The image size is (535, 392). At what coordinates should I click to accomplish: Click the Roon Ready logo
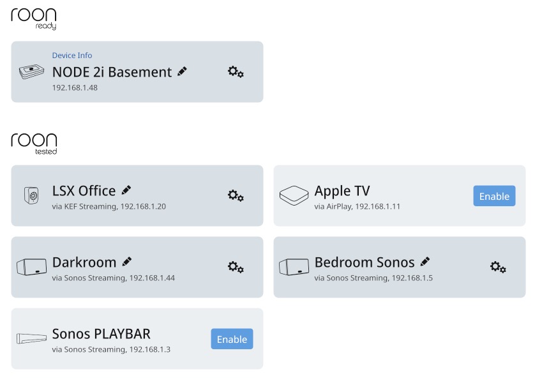coord(33,16)
